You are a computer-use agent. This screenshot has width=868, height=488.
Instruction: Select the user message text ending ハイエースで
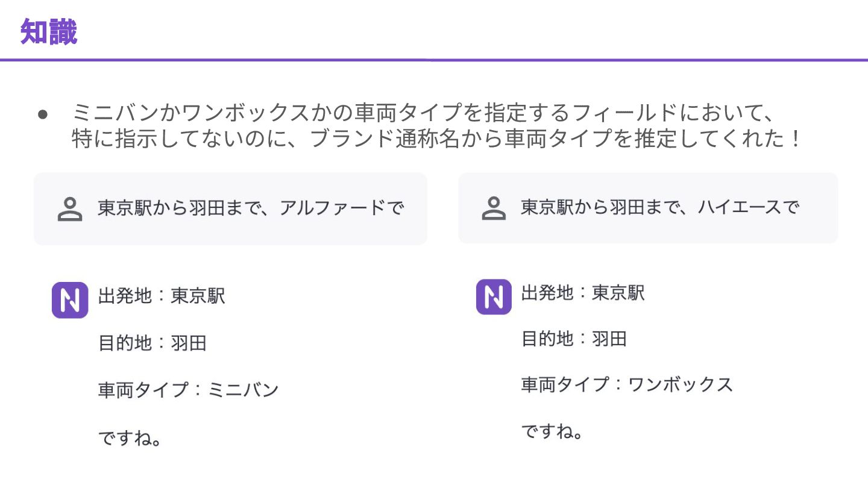(660, 208)
